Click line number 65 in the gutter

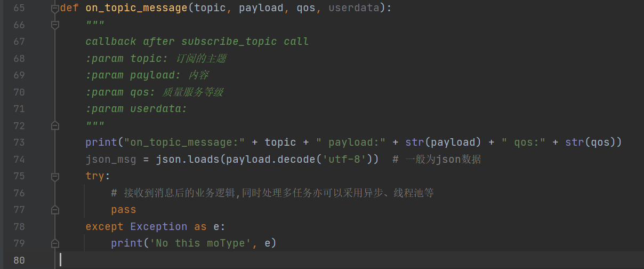[19, 8]
